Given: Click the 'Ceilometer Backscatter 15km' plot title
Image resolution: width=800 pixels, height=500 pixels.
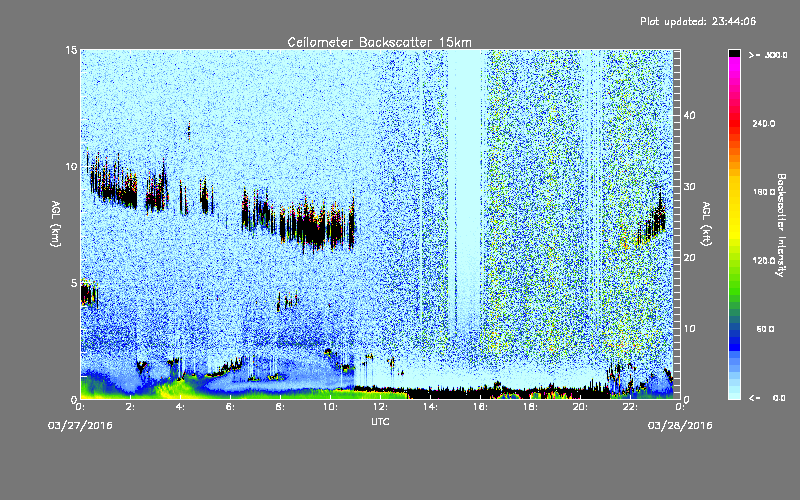Looking at the screenshot, I should point(379,42).
